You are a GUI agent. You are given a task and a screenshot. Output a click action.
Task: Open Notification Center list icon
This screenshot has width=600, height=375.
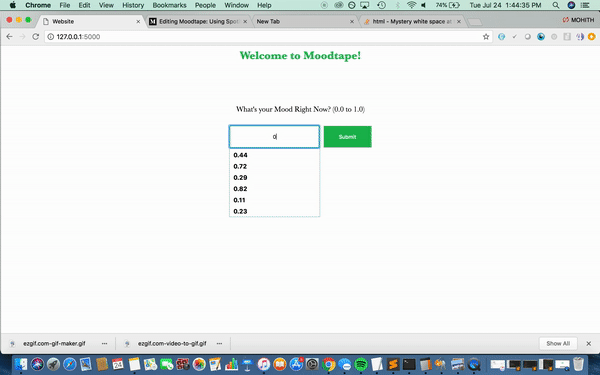585,5
